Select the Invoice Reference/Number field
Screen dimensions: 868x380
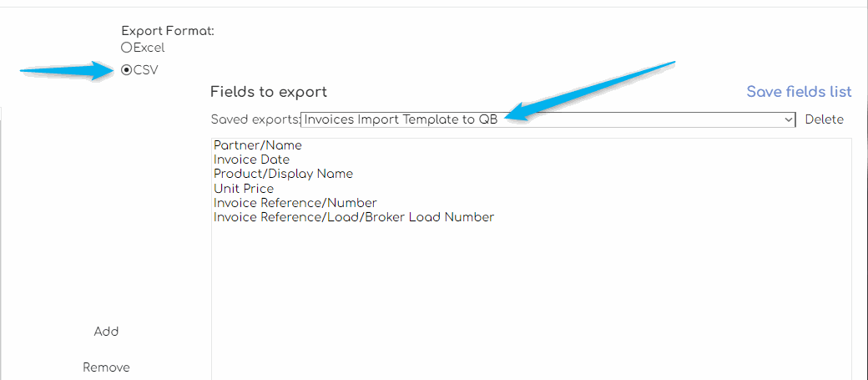coord(295,203)
